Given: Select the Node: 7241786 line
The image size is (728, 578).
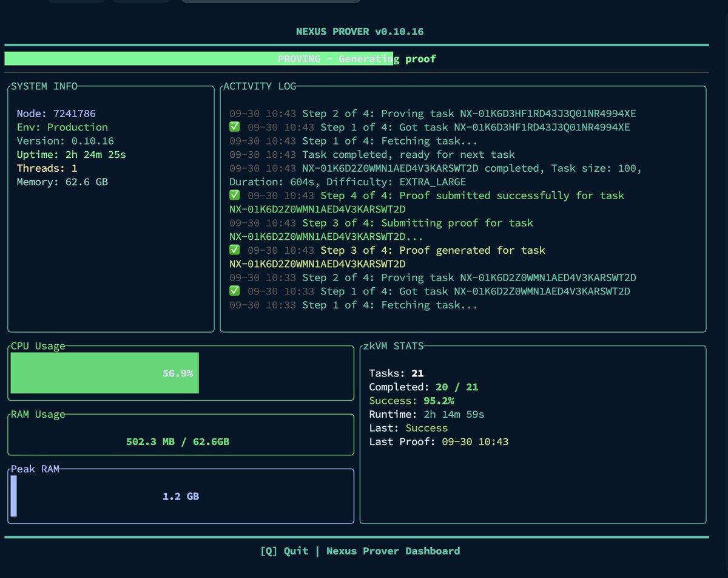Looking at the screenshot, I should [x=56, y=114].
